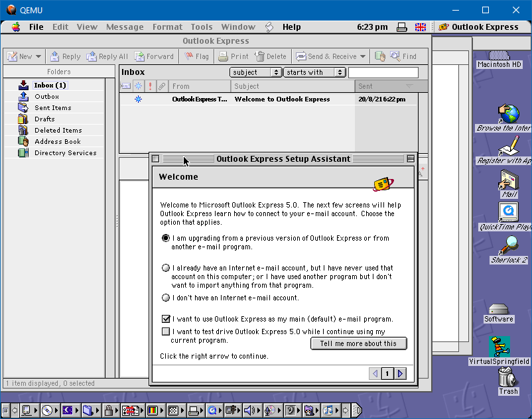Select 'I don't have an Internet e-mail account'

tap(166, 298)
